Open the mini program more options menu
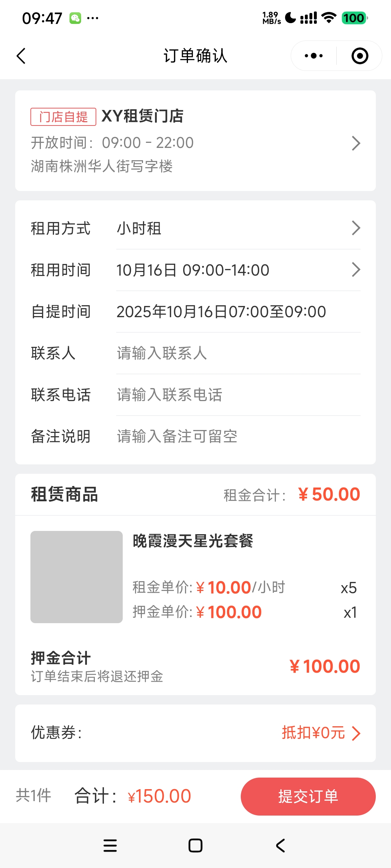391x868 pixels. [314, 56]
